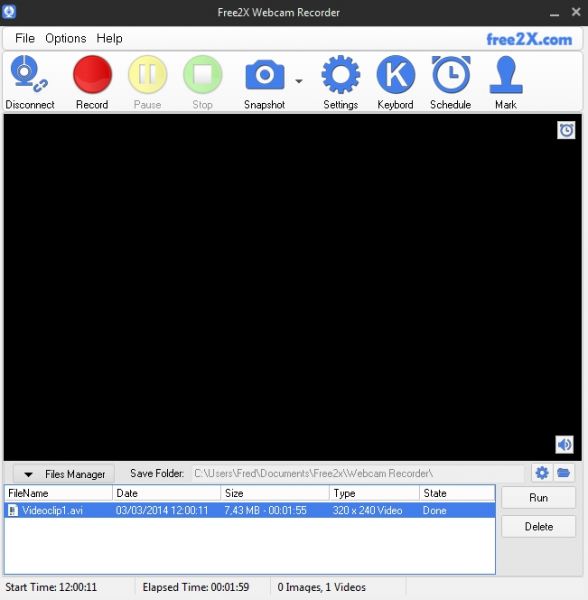The width and height of the screenshot is (588, 600).
Task: Click the green Stop button
Action: click(x=202, y=75)
